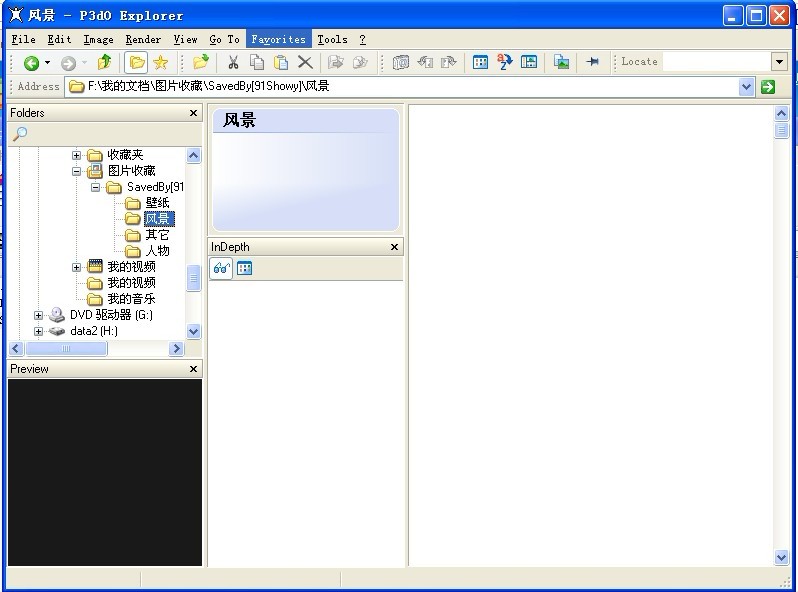Click the grey Forward arrow button
This screenshot has width=798, height=592.
pyautogui.click(x=68, y=63)
